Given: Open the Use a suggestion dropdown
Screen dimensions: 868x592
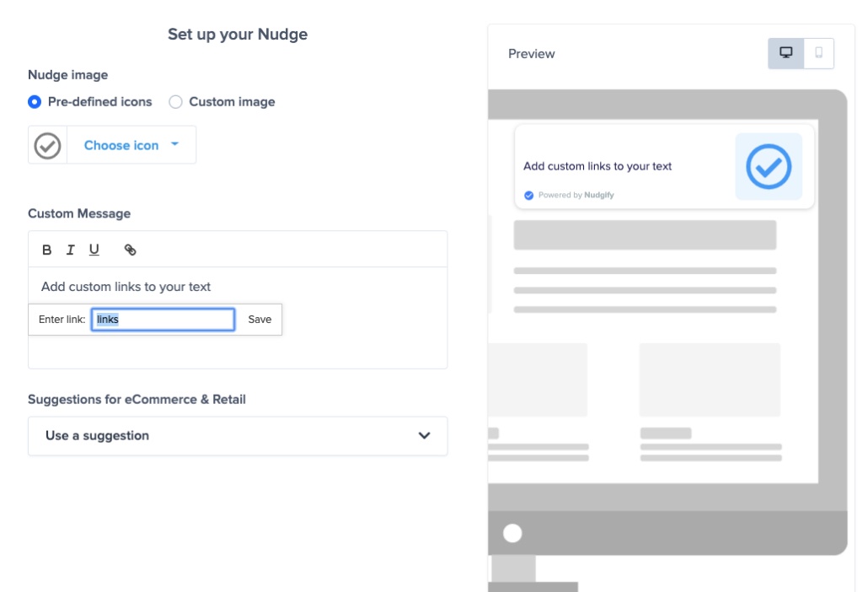Looking at the screenshot, I should [x=238, y=436].
